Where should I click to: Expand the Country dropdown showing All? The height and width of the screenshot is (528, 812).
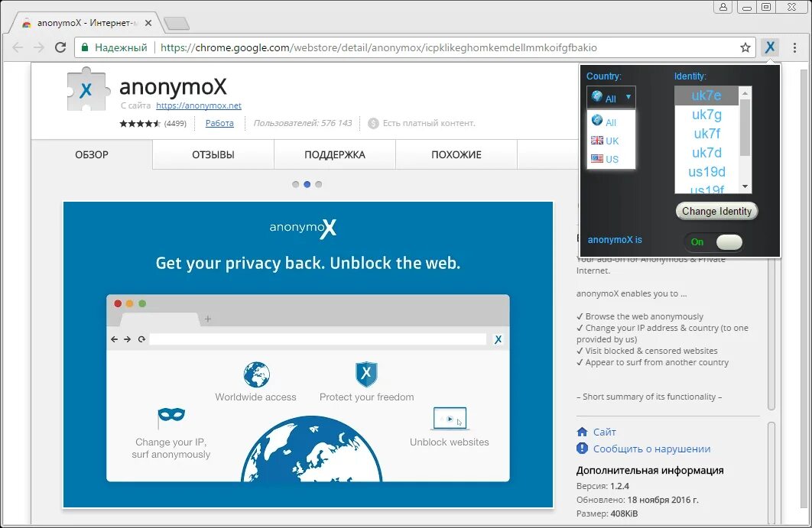tap(611, 97)
